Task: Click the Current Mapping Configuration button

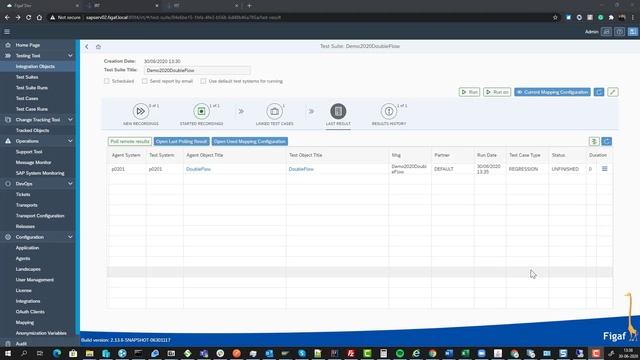Action: pyautogui.click(x=552, y=92)
